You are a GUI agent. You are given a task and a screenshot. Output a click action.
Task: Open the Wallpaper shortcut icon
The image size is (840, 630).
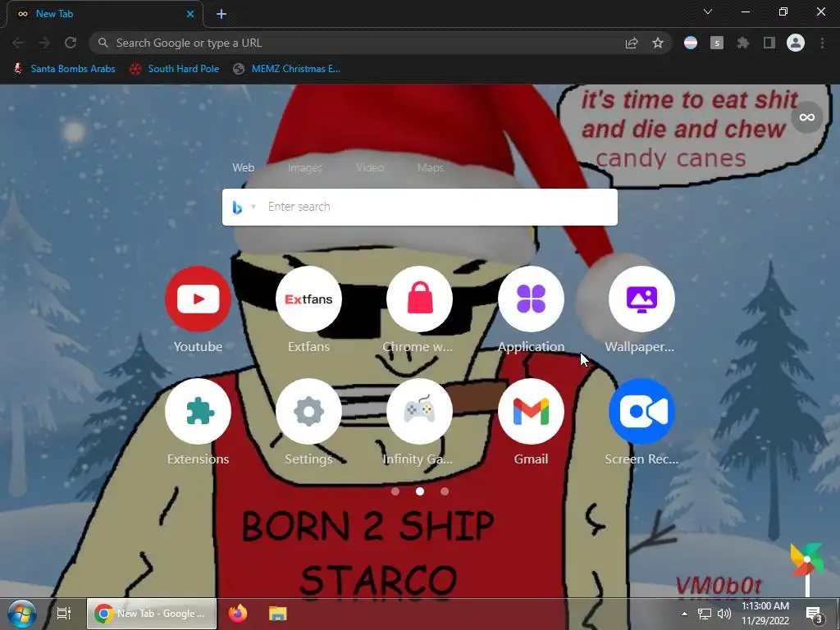point(641,299)
